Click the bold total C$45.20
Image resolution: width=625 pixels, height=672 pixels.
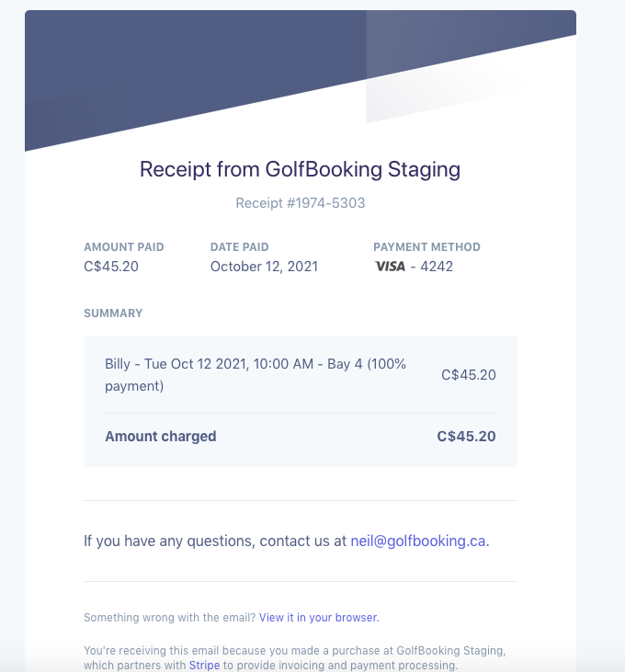click(x=466, y=437)
